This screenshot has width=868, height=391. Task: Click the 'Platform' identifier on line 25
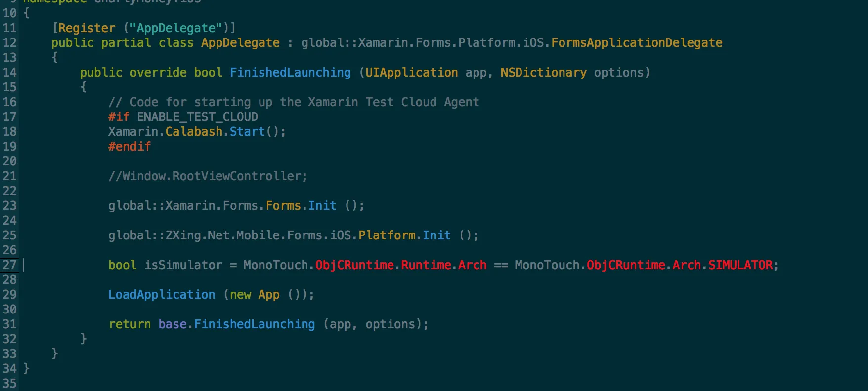(x=387, y=235)
